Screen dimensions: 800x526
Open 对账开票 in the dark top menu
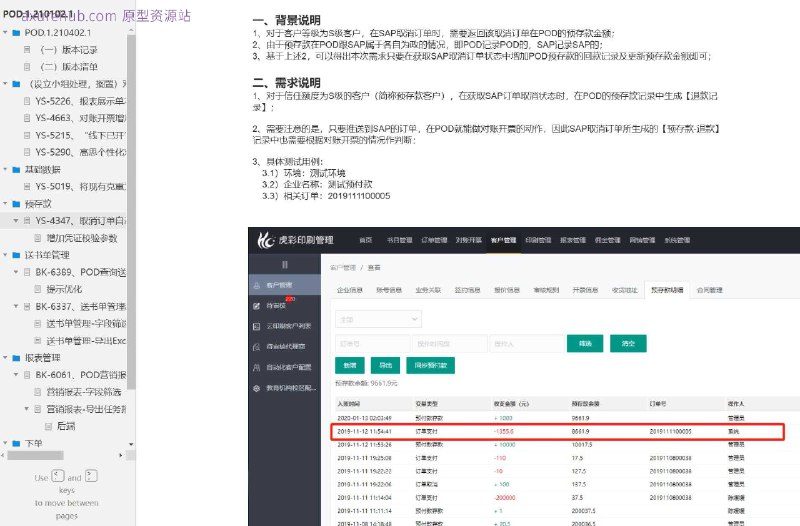tap(469, 240)
